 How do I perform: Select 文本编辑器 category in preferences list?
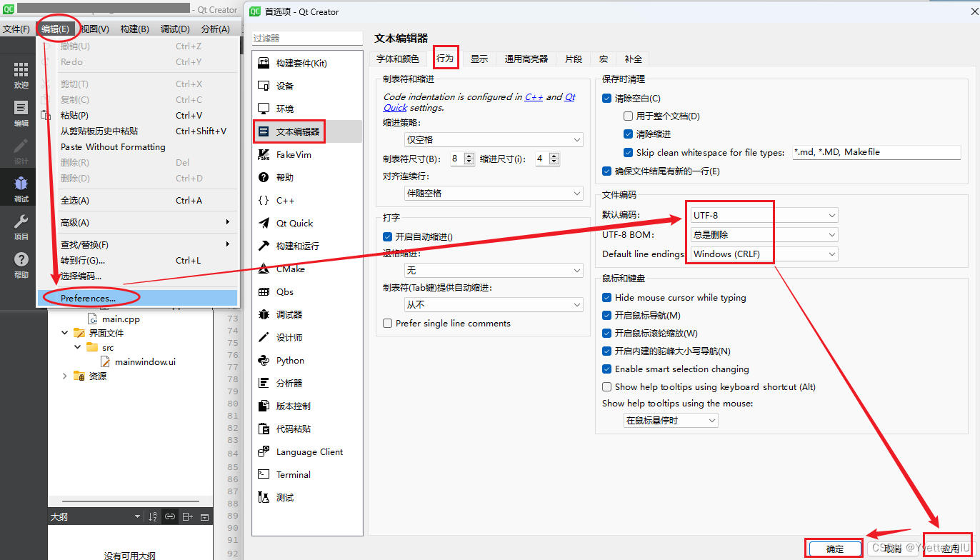[307, 131]
